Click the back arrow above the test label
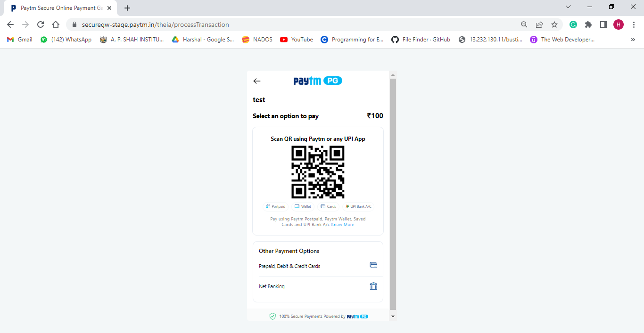The height and width of the screenshot is (333, 644). (x=256, y=81)
